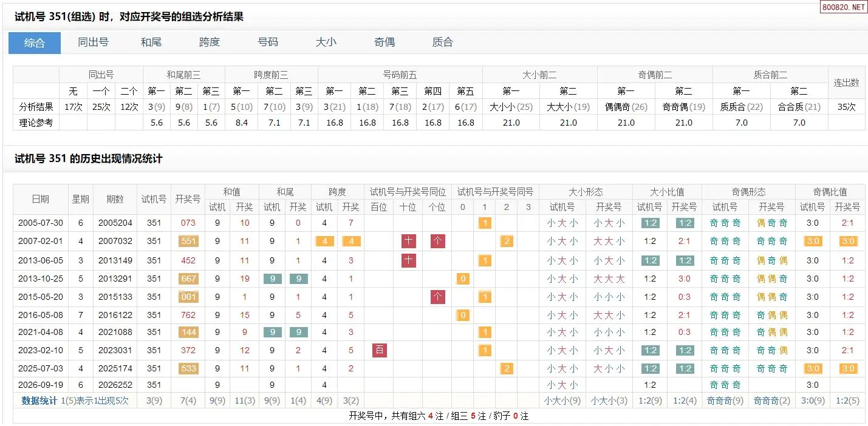
Task: Open the 号码 tab
Action: [268, 42]
